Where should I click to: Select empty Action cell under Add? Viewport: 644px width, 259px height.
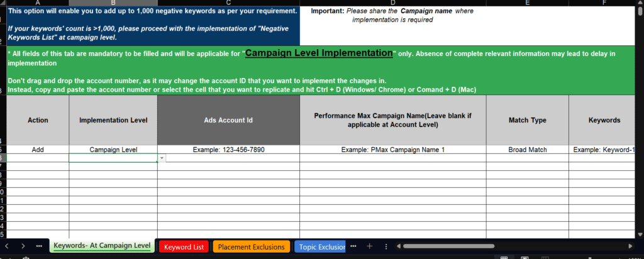38,158
